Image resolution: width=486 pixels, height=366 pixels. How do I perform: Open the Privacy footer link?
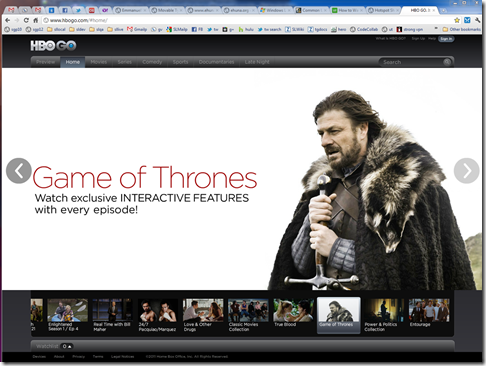[x=79, y=357]
